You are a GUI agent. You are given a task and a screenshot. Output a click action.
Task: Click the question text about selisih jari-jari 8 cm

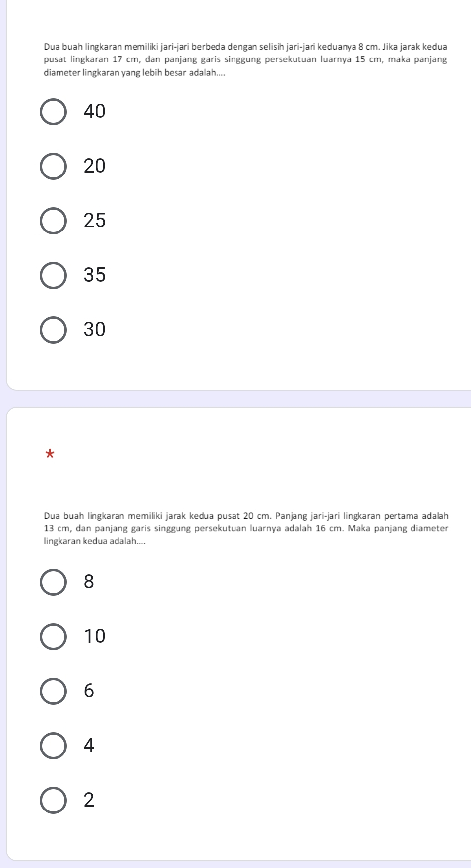tap(245, 60)
